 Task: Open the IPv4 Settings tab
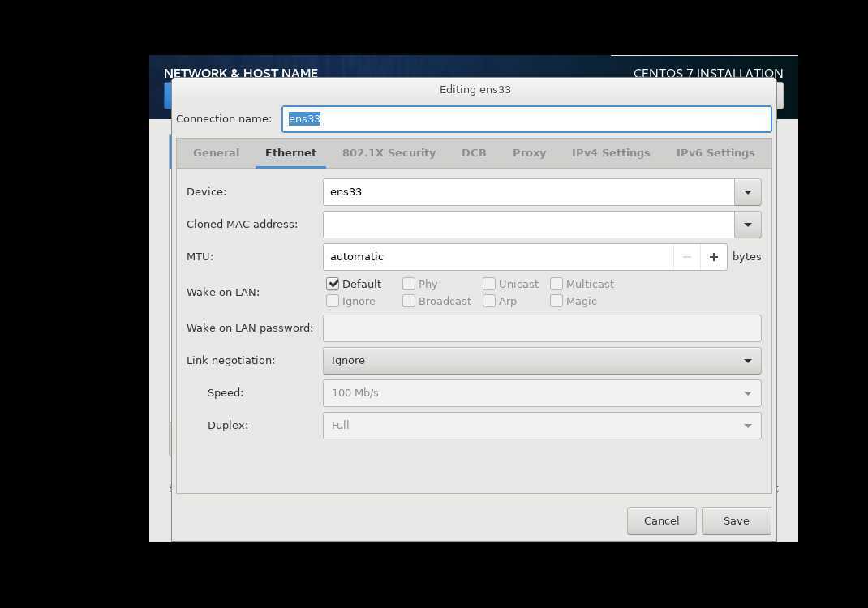point(611,153)
